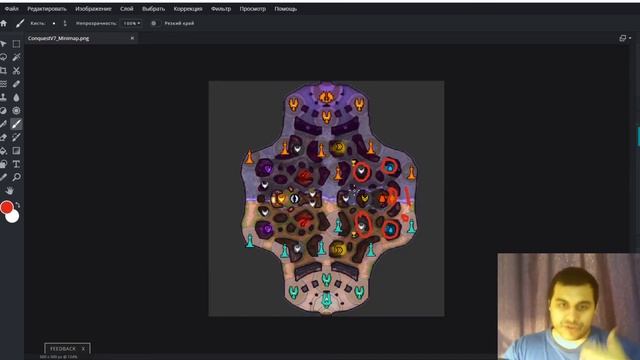Select the Lasso tool

(x=4, y=57)
